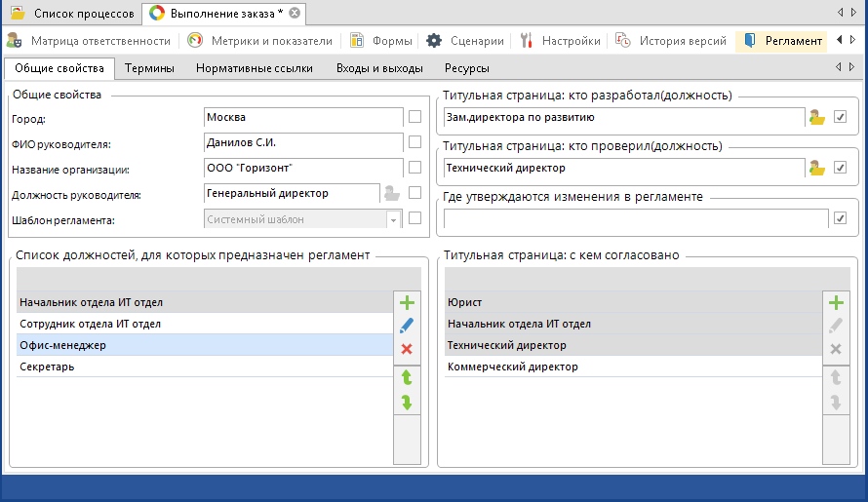Pick position for кто проверил field
This screenshot has width=868, height=502.
[x=817, y=168]
